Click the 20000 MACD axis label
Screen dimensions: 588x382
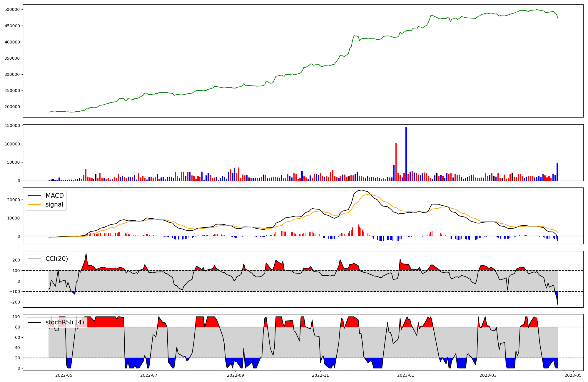pyautogui.click(x=13, y=200)
